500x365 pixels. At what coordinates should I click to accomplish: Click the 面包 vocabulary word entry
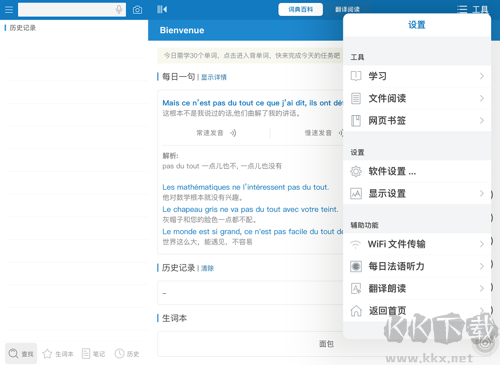(x=326, y=344)
